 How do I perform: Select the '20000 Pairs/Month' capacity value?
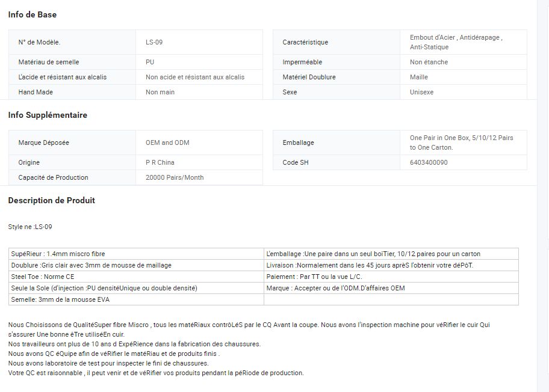coord(175,177)
